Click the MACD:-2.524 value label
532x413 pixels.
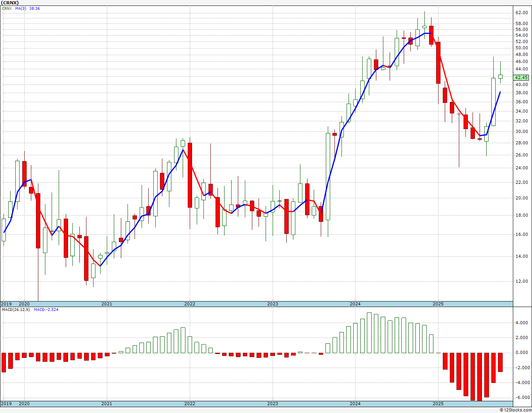click(x=46, y=310)
